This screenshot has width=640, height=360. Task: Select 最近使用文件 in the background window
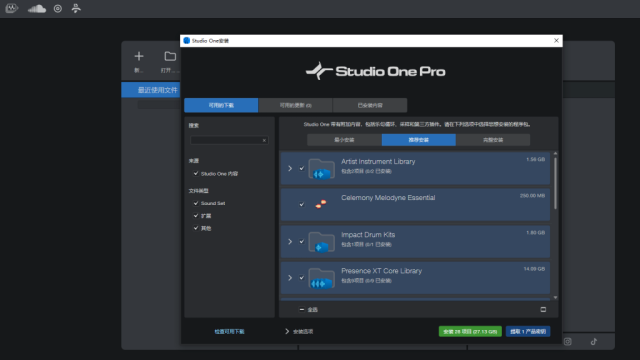pyautogui.click(x=151, y=90)
